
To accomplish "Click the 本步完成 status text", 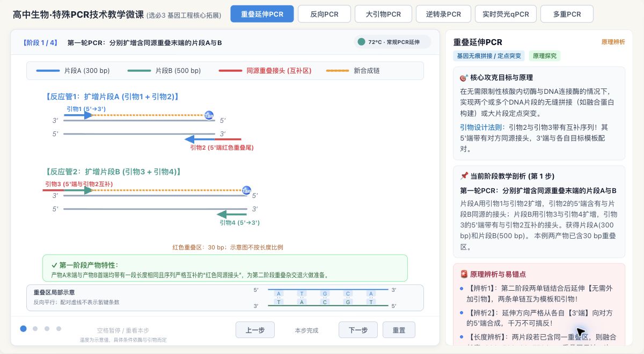I will (306, 330).
